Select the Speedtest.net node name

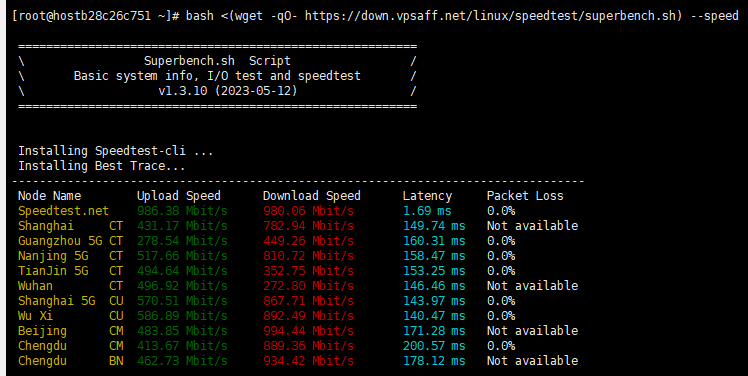(x=63, y=211)
